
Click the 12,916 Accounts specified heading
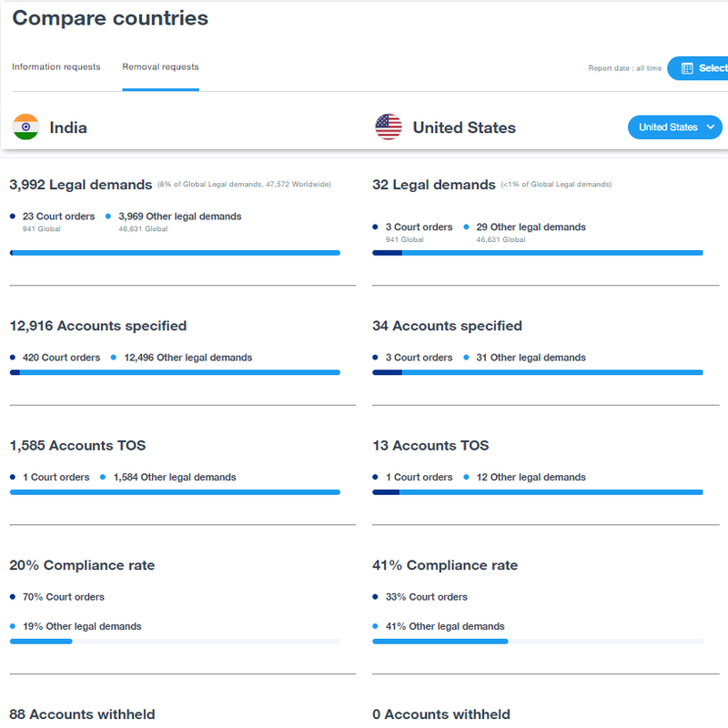[x=98, y=326]
